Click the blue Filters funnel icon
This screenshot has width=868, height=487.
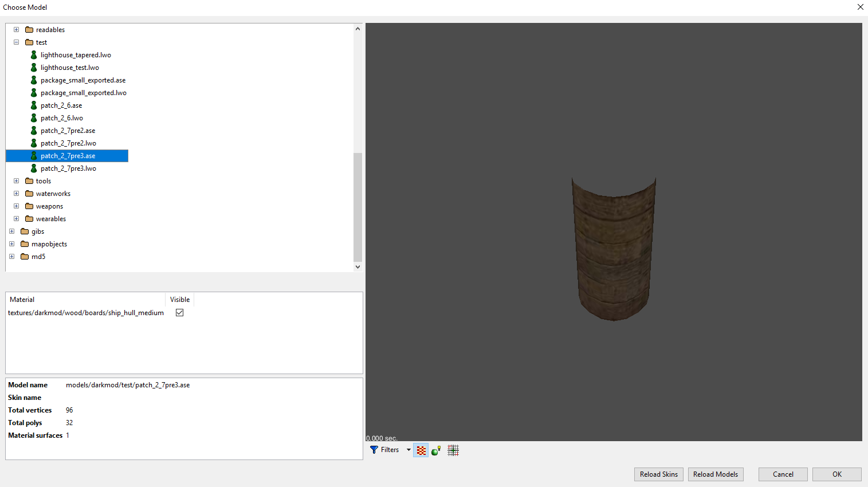(x=374, y=450)
